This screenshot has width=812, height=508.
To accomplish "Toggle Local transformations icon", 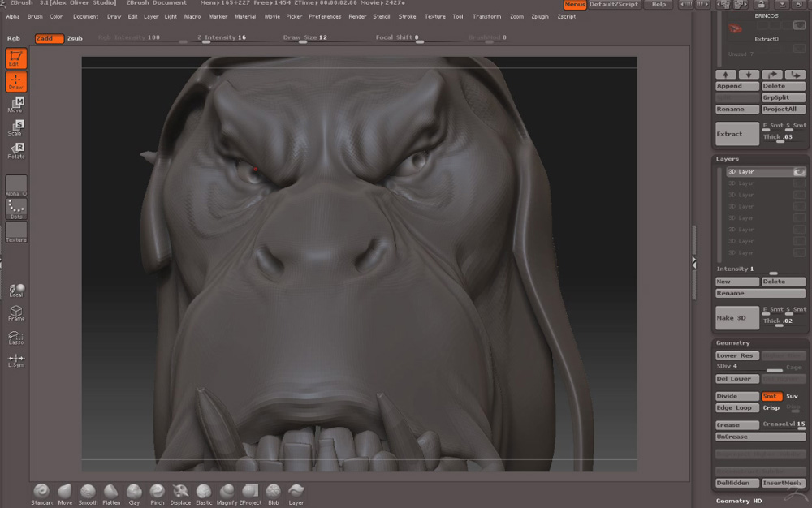I will click(x=16, y=291).
